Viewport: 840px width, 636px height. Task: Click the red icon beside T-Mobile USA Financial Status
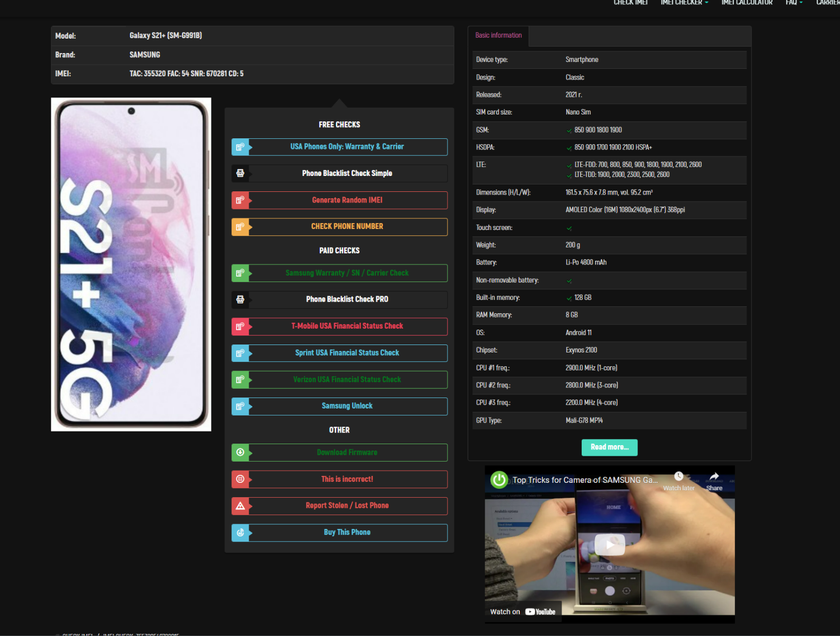pyautogui.click(x=240, y=326)
